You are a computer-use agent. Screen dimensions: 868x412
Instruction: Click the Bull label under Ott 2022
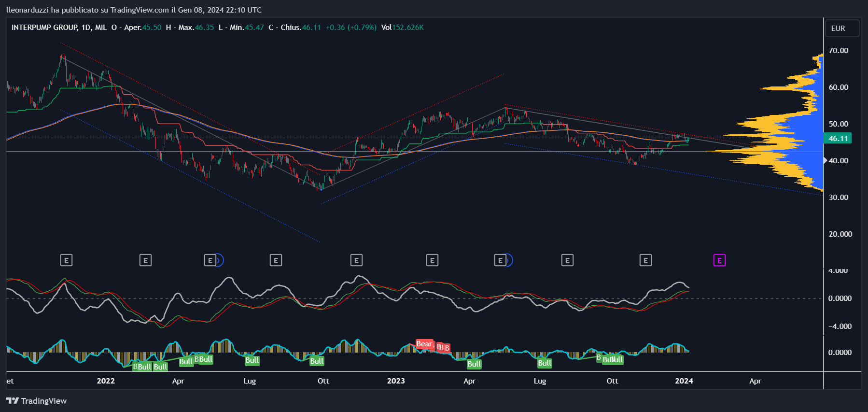317,361
